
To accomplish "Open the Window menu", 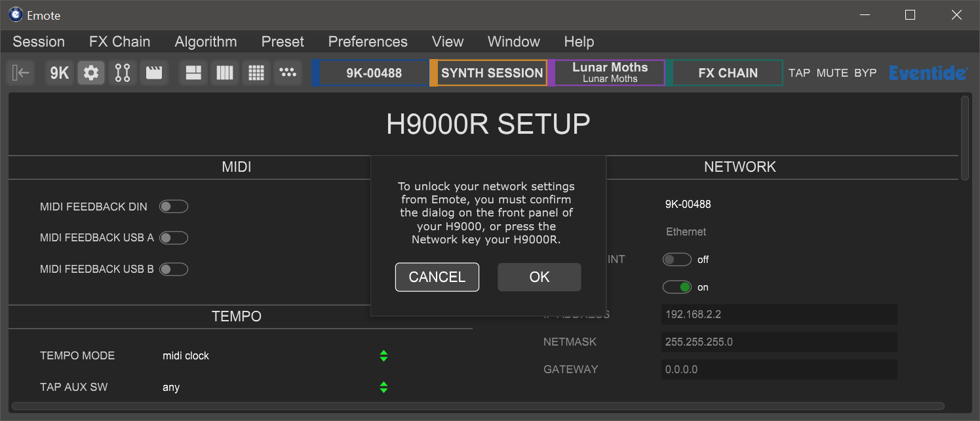I will [514, 42].
